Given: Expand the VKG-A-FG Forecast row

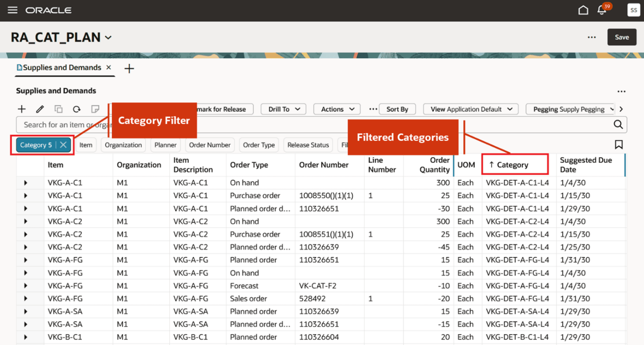Looking at the screenshot, I should (x=25, y=286).
